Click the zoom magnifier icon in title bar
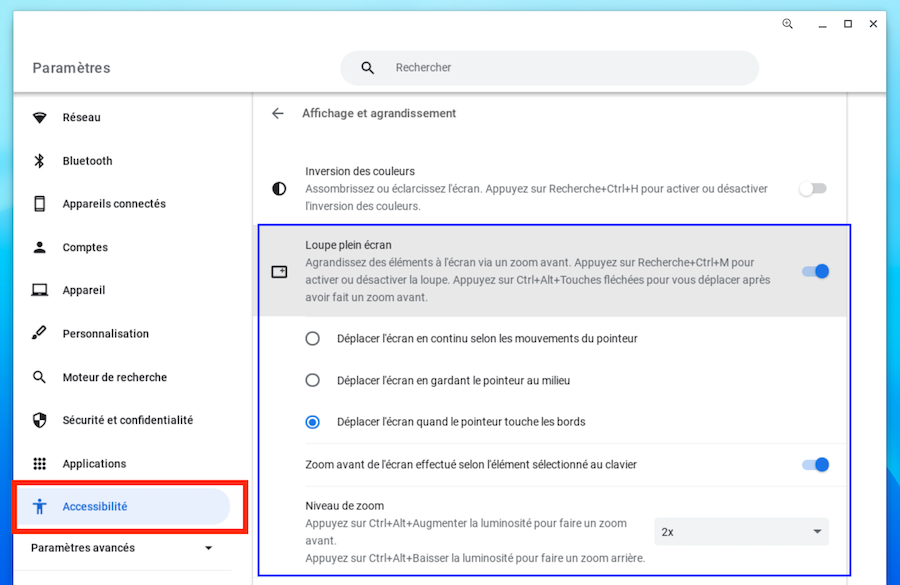The height and width of the screenshot is (585, 900). pyautogui.click(x=788, y=24)
